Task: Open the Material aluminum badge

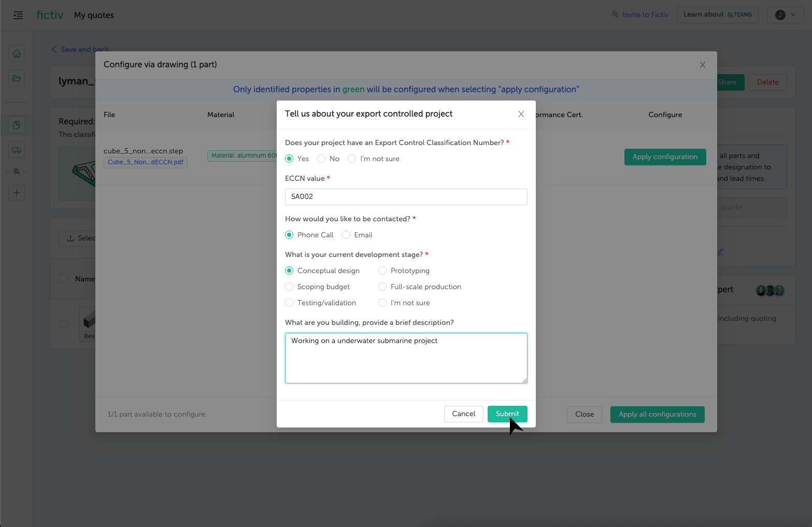Action: coord(242,155)
